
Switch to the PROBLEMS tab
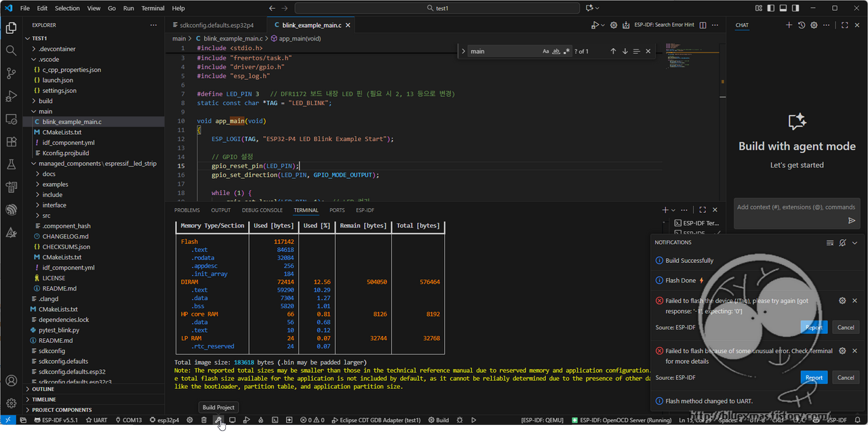click(x=187, y=210)
